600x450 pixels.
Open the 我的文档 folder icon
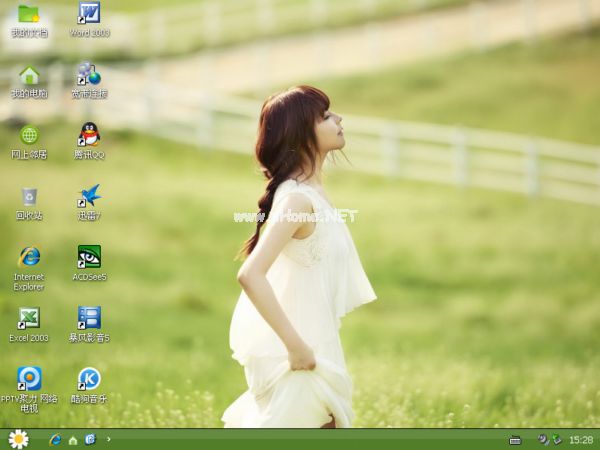click(29, 15)
